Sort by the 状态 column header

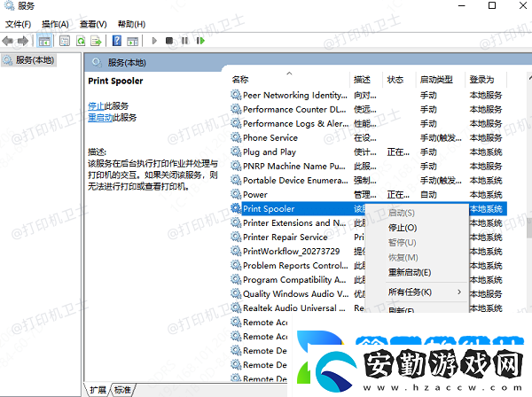(395, 80)
